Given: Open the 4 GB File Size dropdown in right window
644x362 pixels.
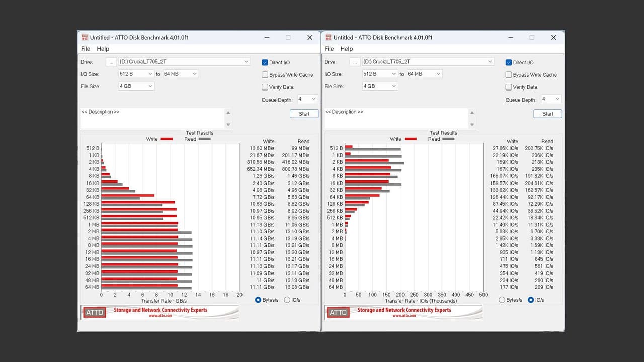Looking at the screenshot, I should tap(380, 86).
